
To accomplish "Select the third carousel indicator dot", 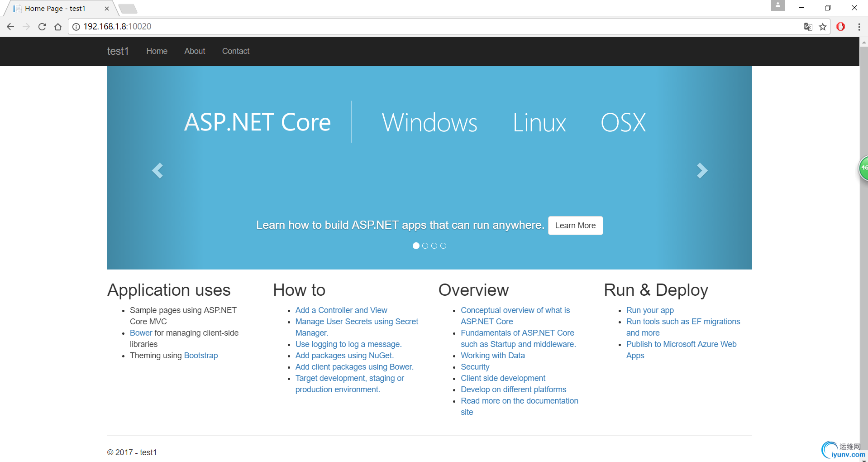I will (x=434, y=245).
